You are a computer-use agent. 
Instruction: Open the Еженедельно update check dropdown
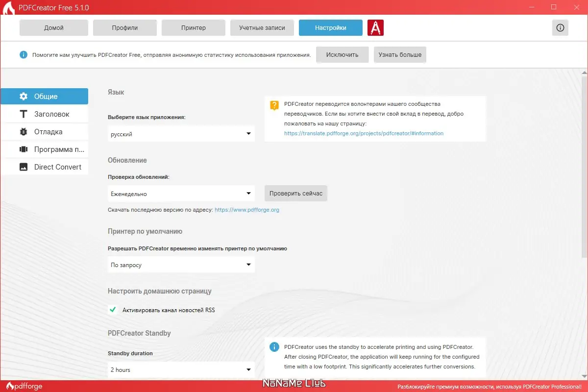pyautogui.click(x=181, y=194)
